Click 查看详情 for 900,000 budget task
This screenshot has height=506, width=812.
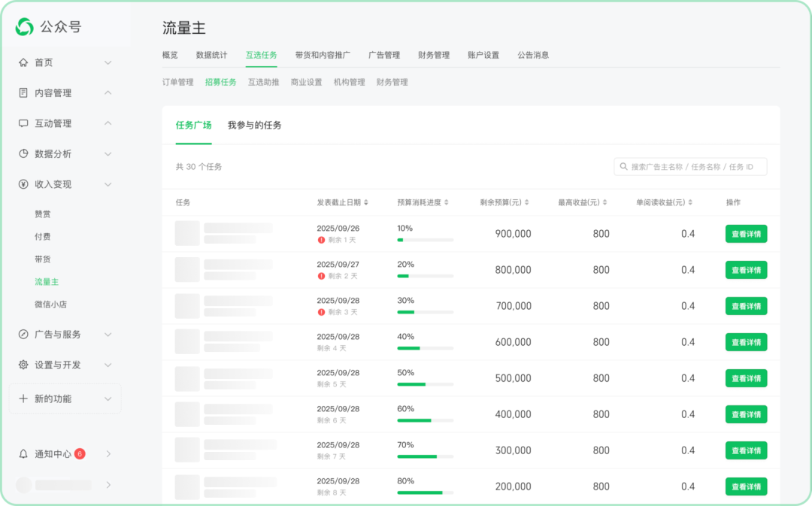pyautogui.click(x=746, y=234)
